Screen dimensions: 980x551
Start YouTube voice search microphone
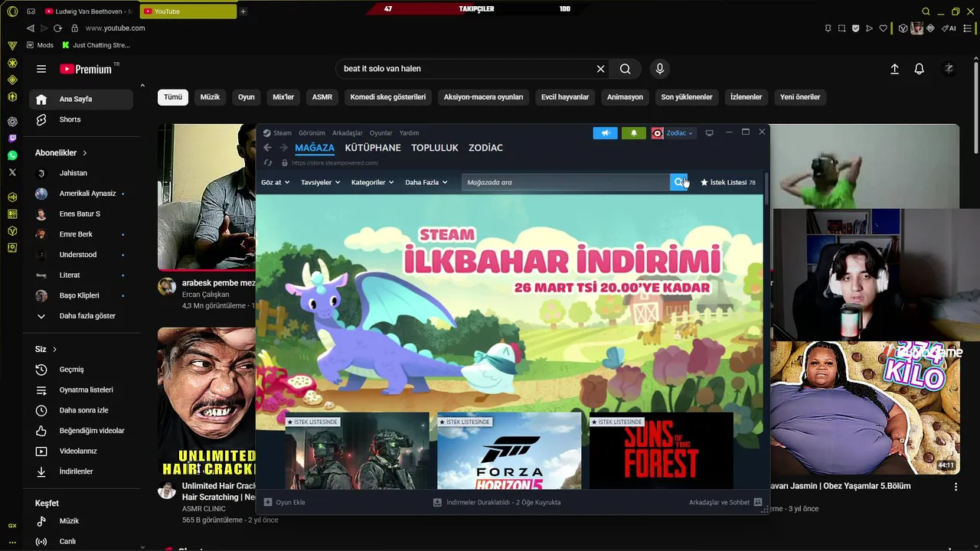coord(660,69)
